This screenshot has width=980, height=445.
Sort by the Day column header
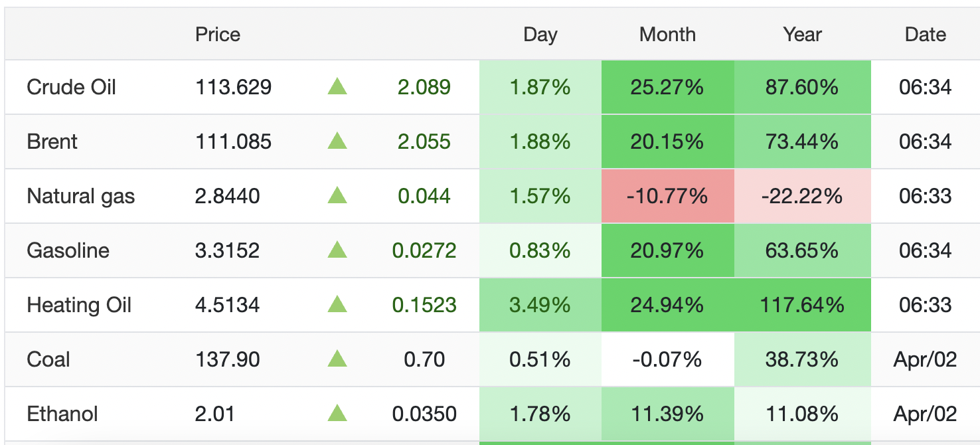pos(540,35)
